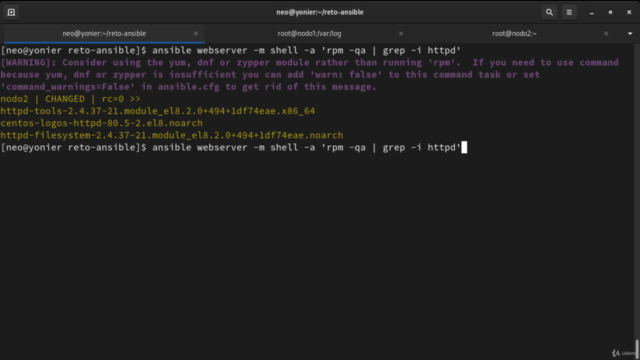Screen dimensions: 640x360
Task: Switch to the neo@yonier:~/reto-ansible tab
Action: (x=104, y=33)
